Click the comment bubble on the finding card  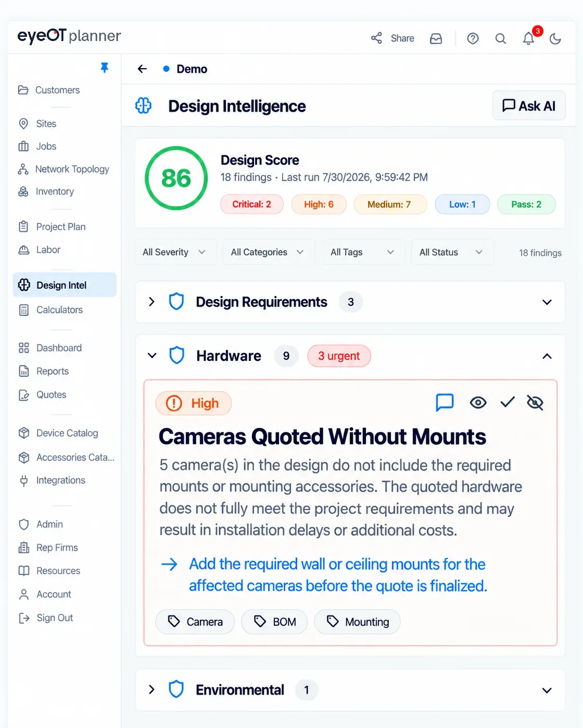[x=444, y=402]
